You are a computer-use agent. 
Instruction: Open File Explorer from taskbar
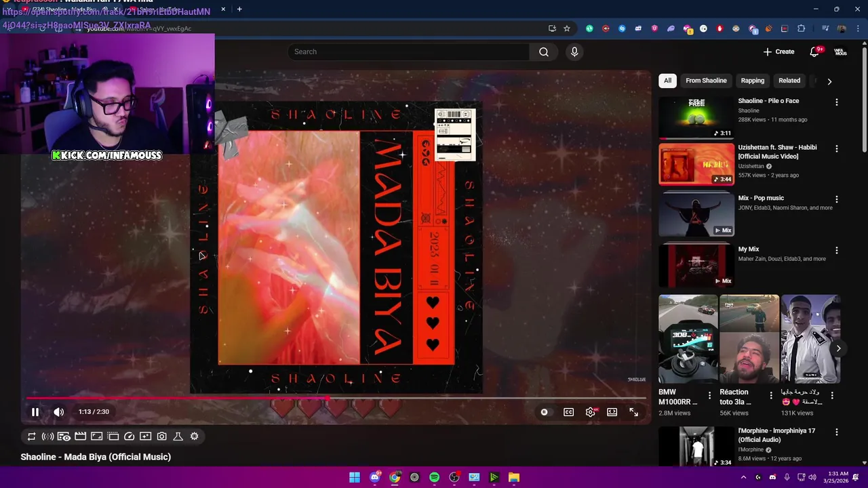tap(514, 477)
